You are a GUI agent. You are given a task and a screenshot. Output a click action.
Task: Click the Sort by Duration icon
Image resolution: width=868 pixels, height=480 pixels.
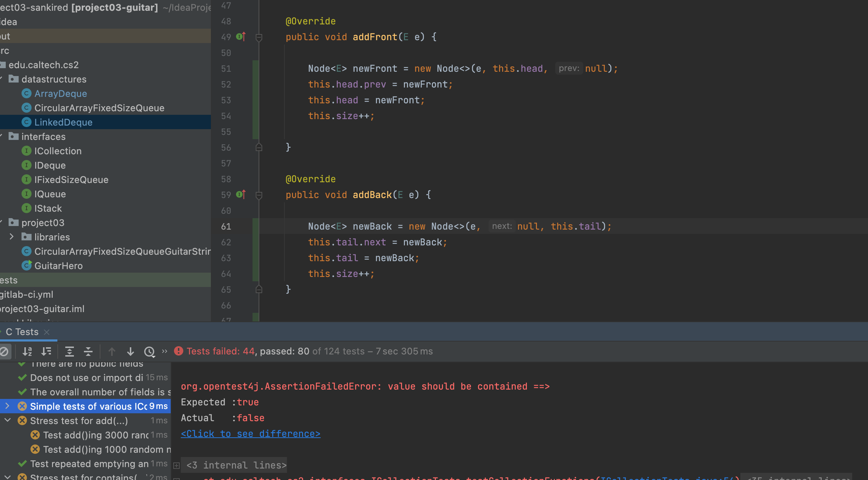[x=46, y=351]
